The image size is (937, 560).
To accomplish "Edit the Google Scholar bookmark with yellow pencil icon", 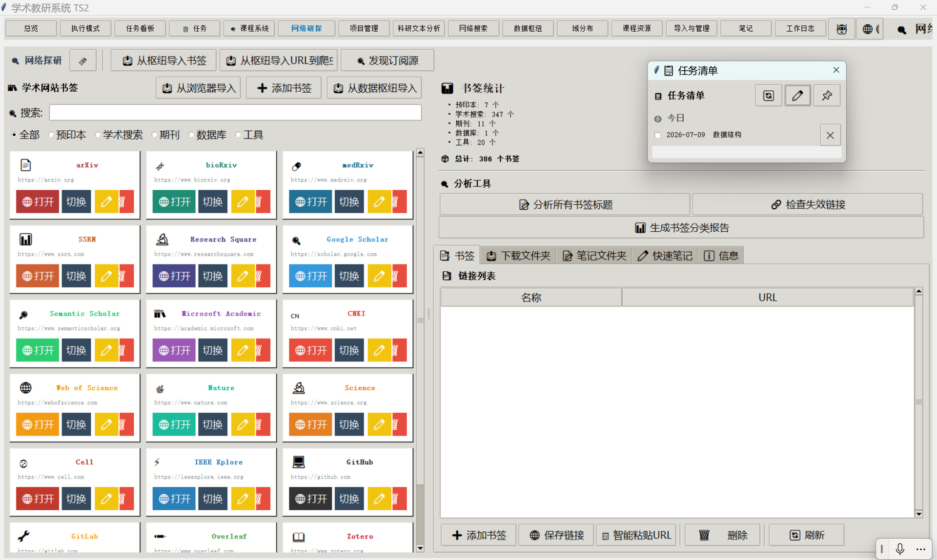I will tap(379, 276).
